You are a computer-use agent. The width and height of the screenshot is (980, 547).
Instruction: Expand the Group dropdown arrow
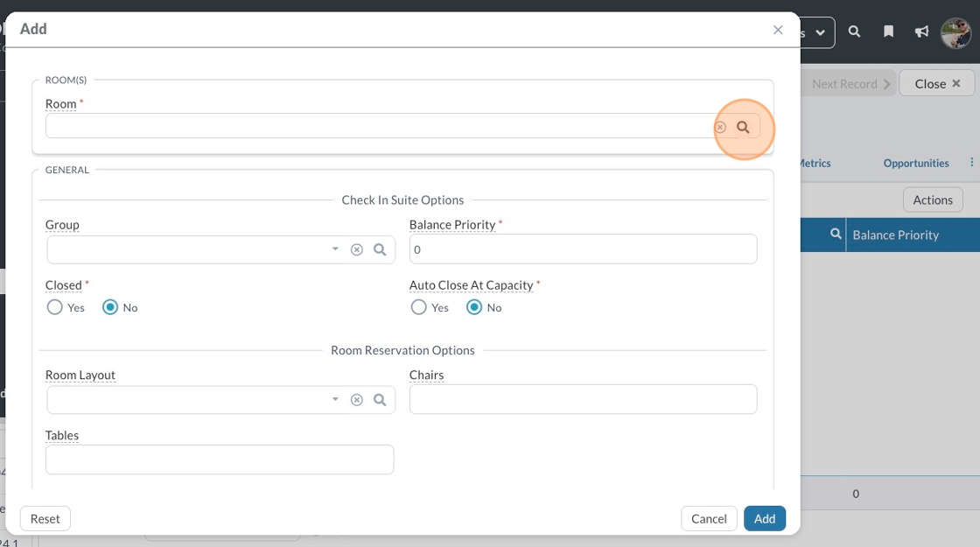[x=335, y=249]
